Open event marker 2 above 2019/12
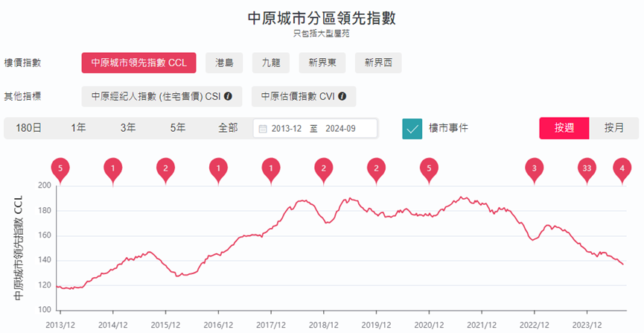Image resolution: width=644 pixels, height=333 pixels. pyautogui.click(x=376, y=170)
